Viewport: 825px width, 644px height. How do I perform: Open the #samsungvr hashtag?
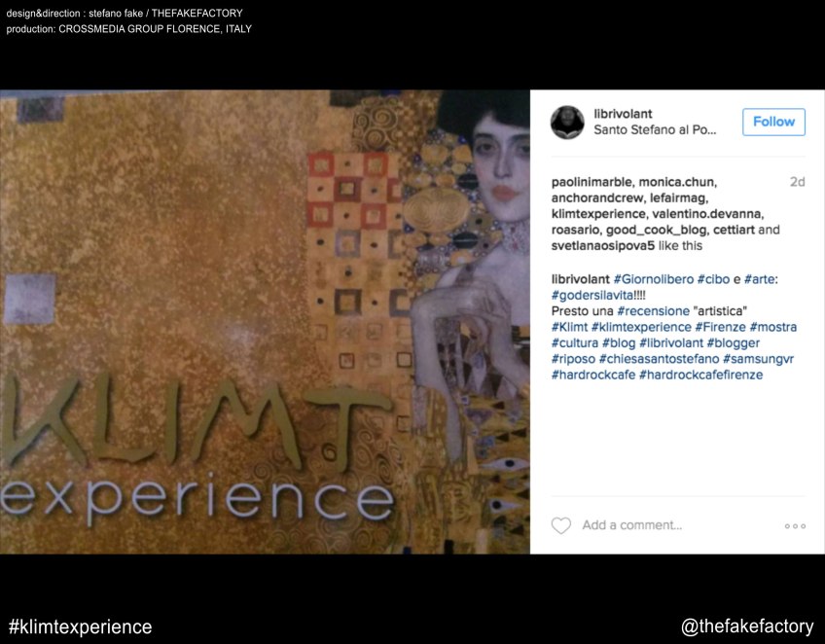(x=758, y=359)
